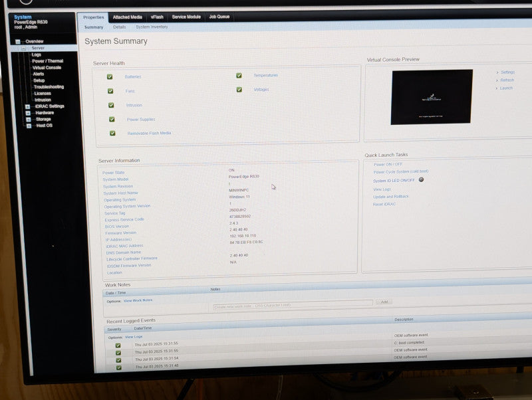
Task: Expand the iDRAC Settings node
Action: point(27,107)
